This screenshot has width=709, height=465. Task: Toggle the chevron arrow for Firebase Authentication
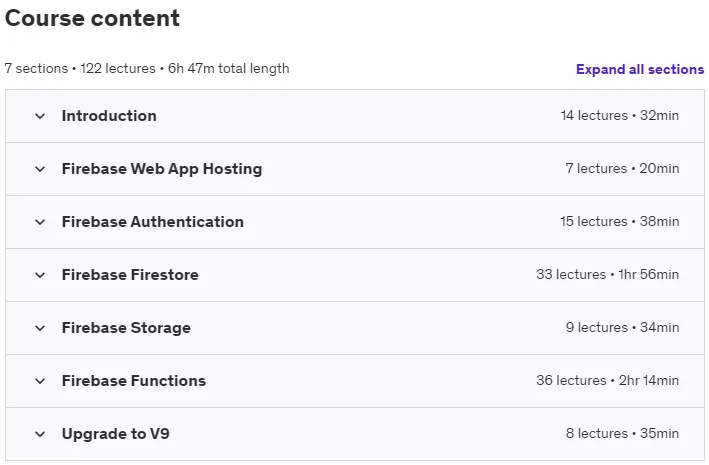(40, 222)
